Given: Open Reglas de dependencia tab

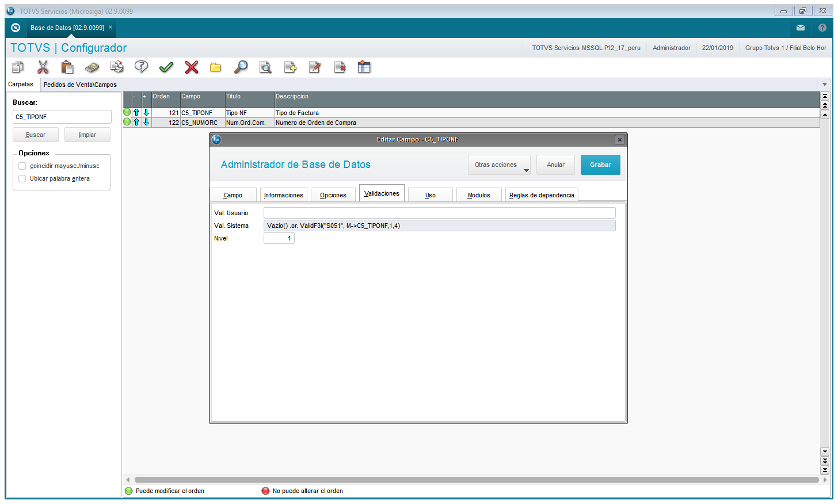Looking at the screenshot, I should click(x=542, y=195).
